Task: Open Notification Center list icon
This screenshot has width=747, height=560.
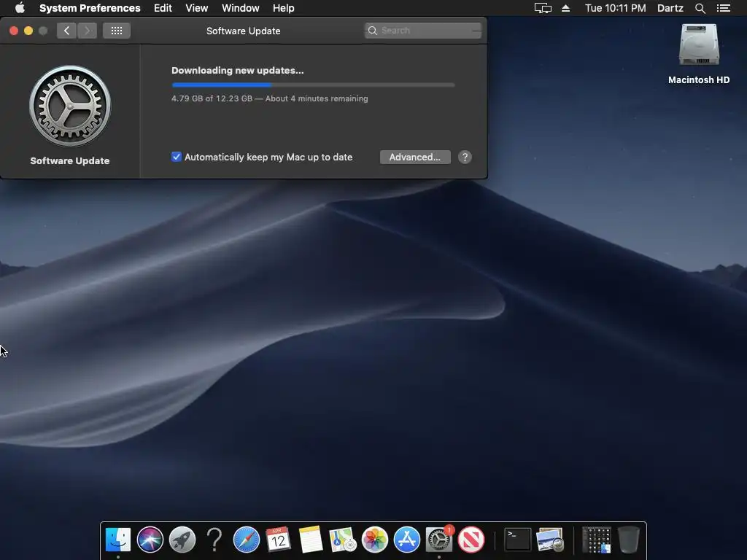Action: pyautogui.click(x=723, y=8)
